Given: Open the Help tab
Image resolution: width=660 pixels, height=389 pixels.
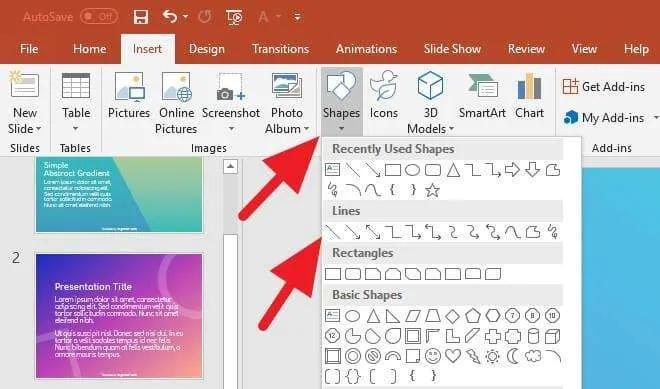Looking at the screenshot, I should 636,49.
